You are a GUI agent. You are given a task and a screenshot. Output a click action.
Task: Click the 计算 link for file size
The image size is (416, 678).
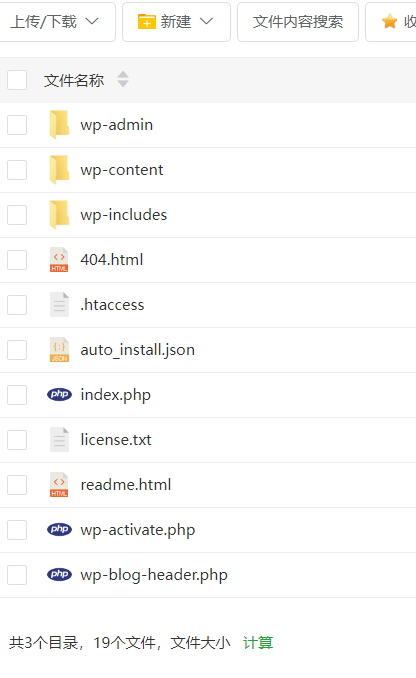pos(258,643)
